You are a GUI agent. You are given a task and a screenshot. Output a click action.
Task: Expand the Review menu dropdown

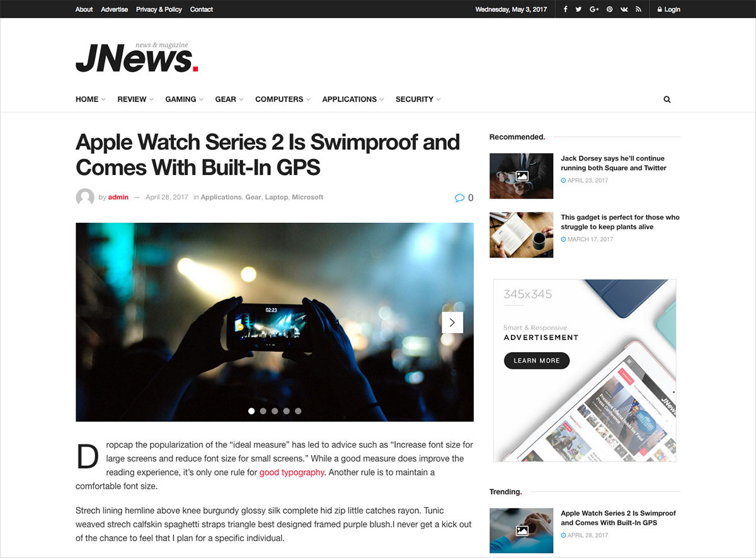pyautogui.click(x=135, y=100)
